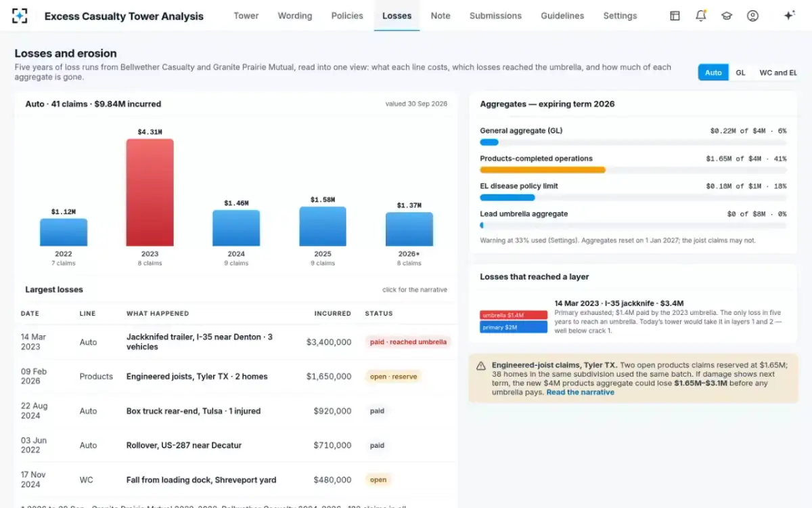Open the Losses tab
This screenshot has height=508, width=812.
tap(397, 16)
